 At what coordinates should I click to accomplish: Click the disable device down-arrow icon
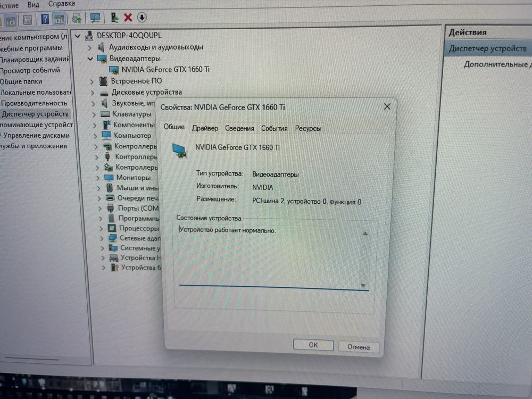(142, 18)
